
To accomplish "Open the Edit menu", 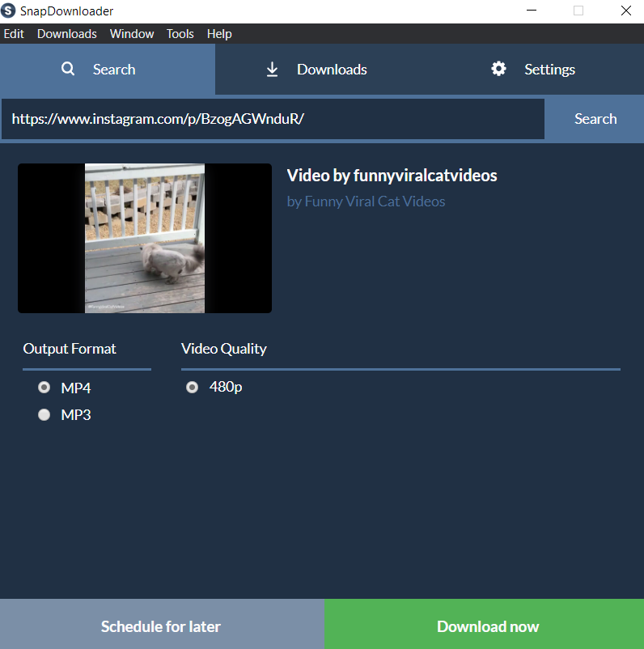I will click(14, 34).
